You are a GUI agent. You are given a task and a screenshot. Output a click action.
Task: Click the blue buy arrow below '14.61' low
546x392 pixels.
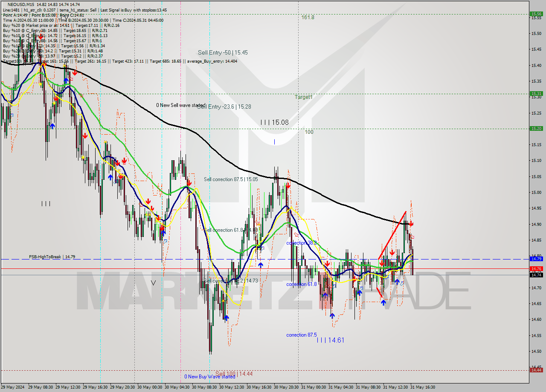[332, 316]
